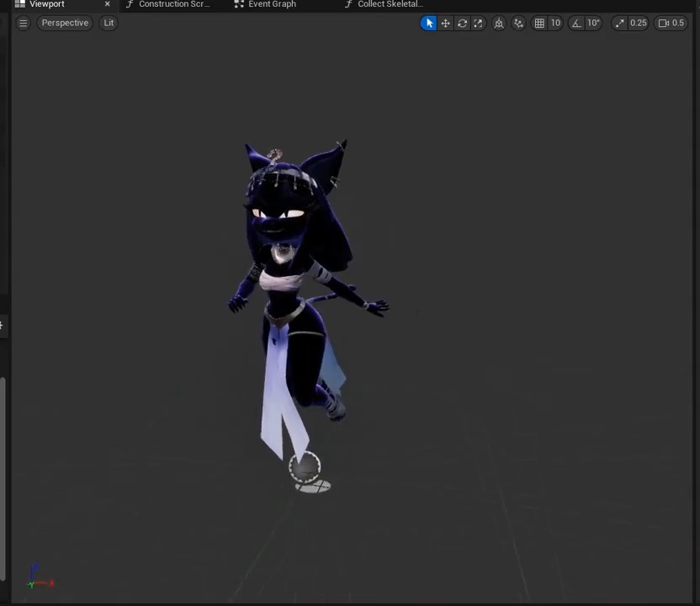Screen dimensions: 700x606
Task: Select the root sphere component gizmo
Action: click(x=305, y=468)
